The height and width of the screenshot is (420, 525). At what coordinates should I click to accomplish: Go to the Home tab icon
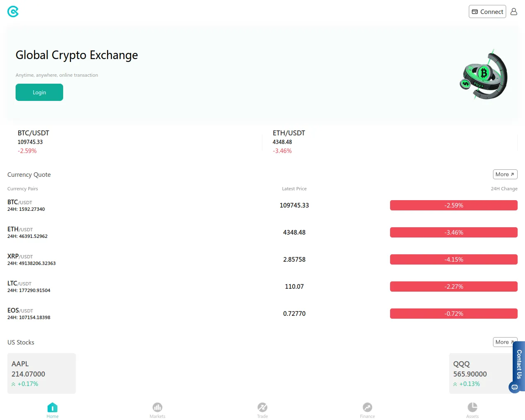click(52, 407)
